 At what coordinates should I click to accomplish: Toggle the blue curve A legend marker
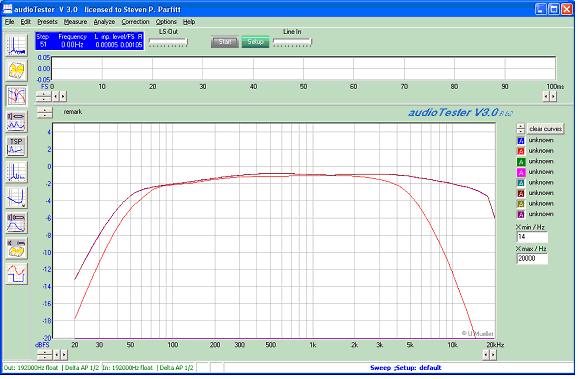tap(521, 140)
